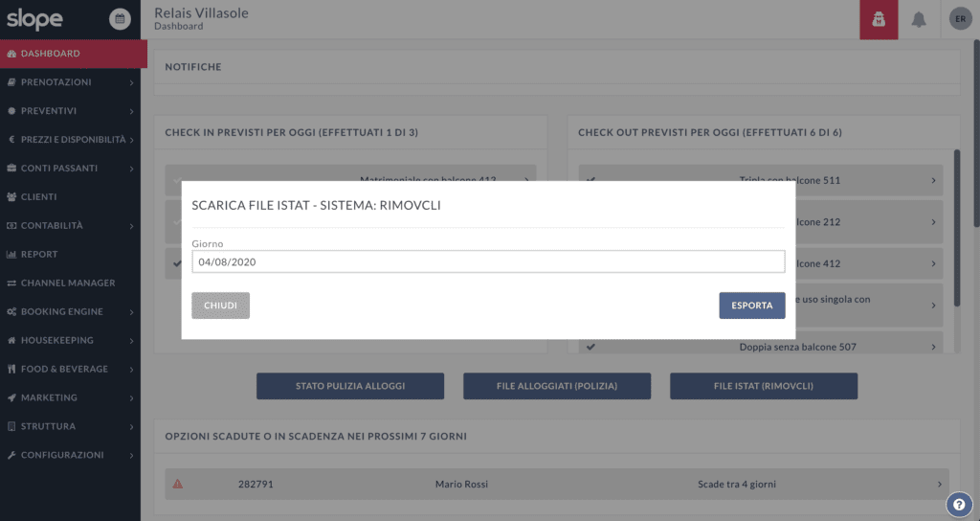Screen dimensions: 980x521
Task: Click the help question mark icon
Action: coord(959,505)
